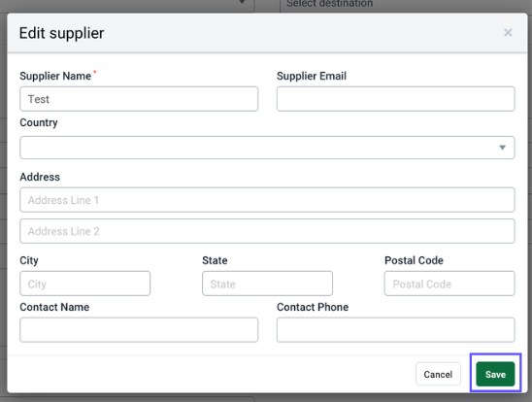This screenshot has height=402, width=532.
Task: Click into the City input field
Action: point(84,284)
